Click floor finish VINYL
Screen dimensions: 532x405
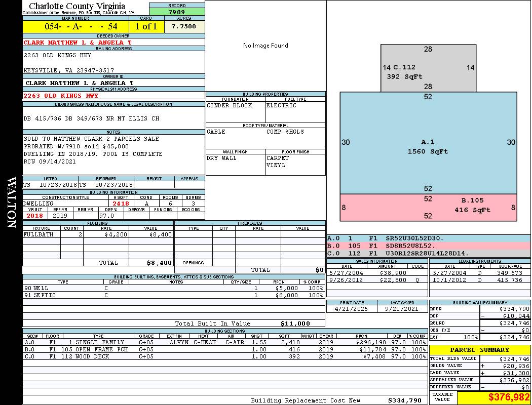tap(276, 165)
